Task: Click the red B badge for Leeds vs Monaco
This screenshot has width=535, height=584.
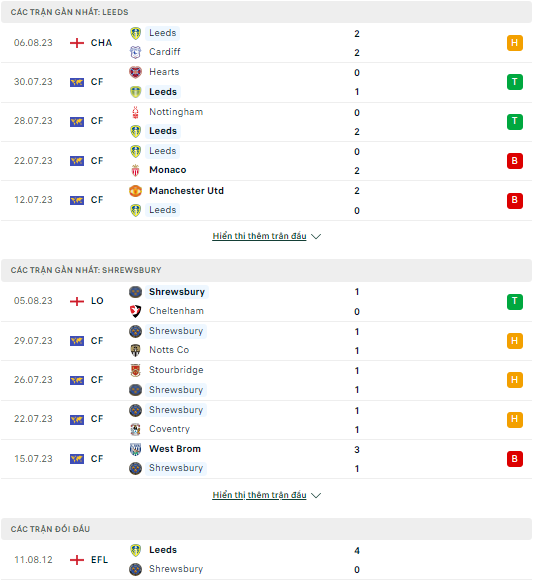Action: click(x=515, y=161)
